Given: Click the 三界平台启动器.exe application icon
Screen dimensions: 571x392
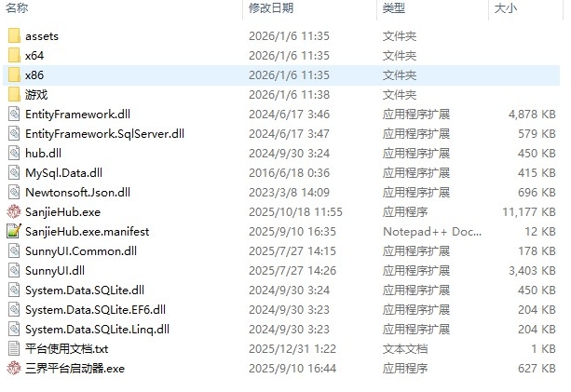Looking at the screenshot, I should [x=14, y=369].
